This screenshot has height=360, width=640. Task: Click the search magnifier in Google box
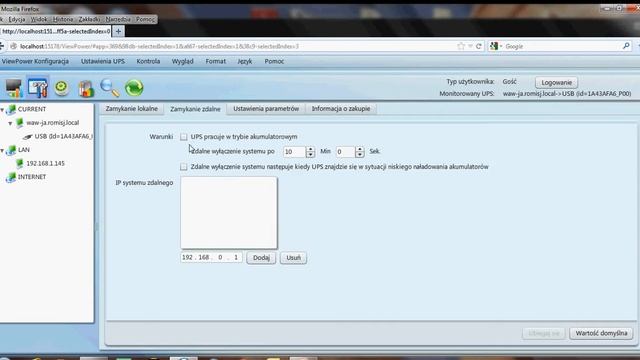tap(626, 46)
